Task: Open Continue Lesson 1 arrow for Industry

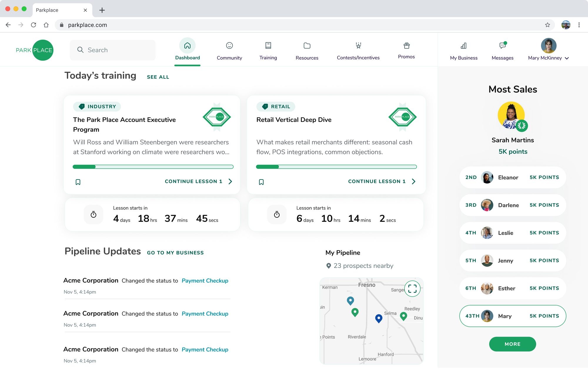Action: tap(230, 182)
